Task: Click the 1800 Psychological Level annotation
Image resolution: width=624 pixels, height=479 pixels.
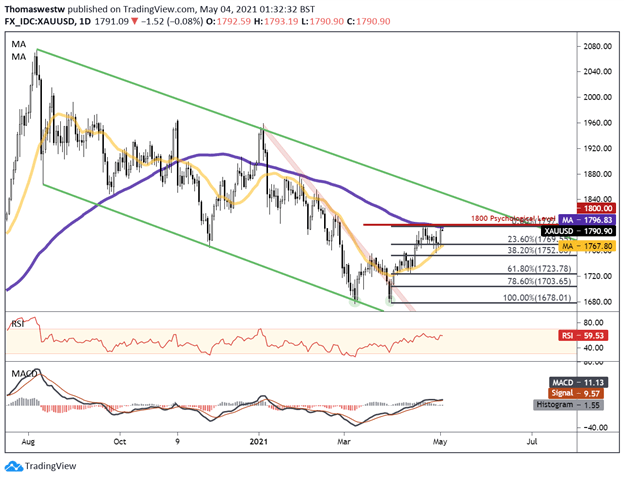Action: tap(513, 218)
